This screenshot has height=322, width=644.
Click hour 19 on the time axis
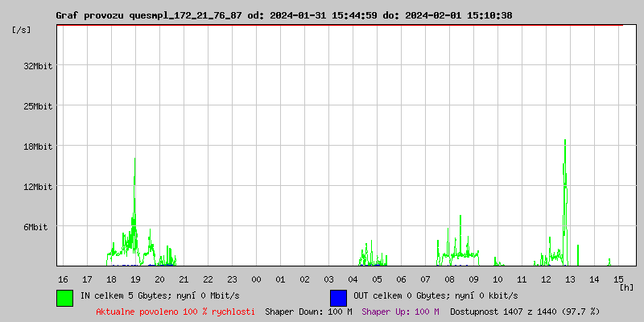(135, 279)
